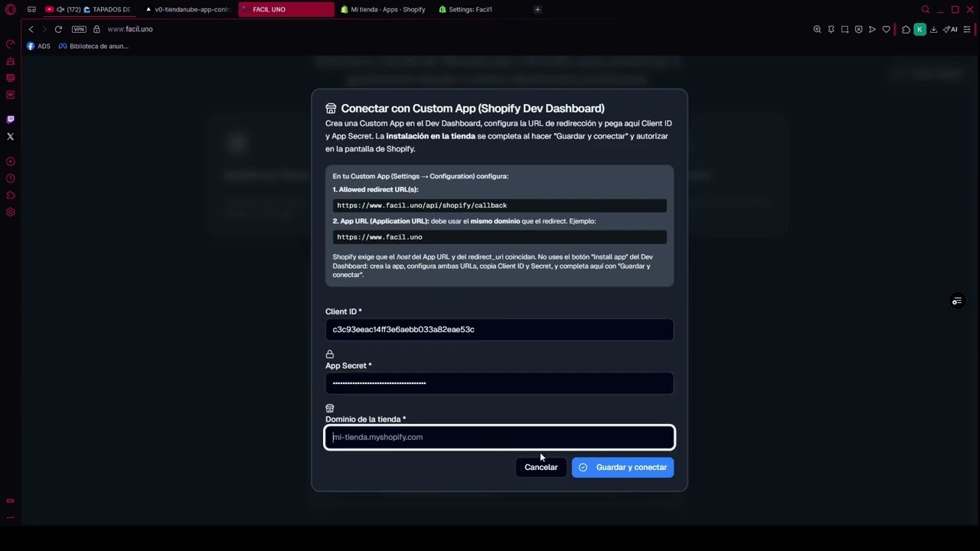Click the send/flow arrow icon in toolbar
The width and height of the screenshot is (980, 551).
coord(872,29)
